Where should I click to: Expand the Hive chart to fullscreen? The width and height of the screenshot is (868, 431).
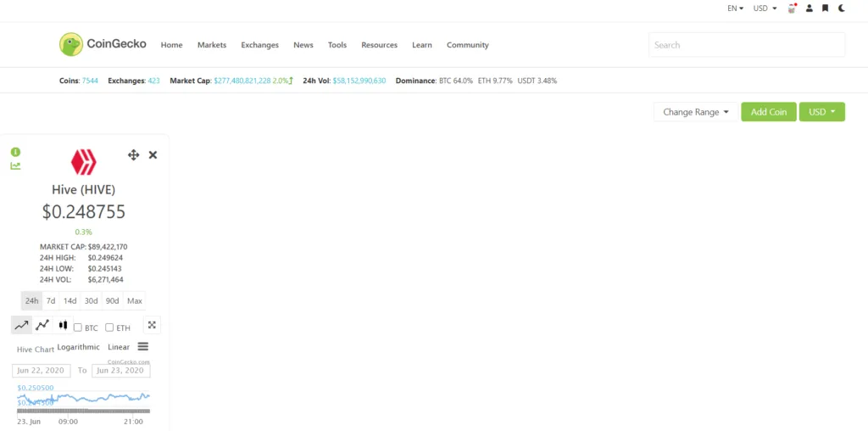coord(152,325)
